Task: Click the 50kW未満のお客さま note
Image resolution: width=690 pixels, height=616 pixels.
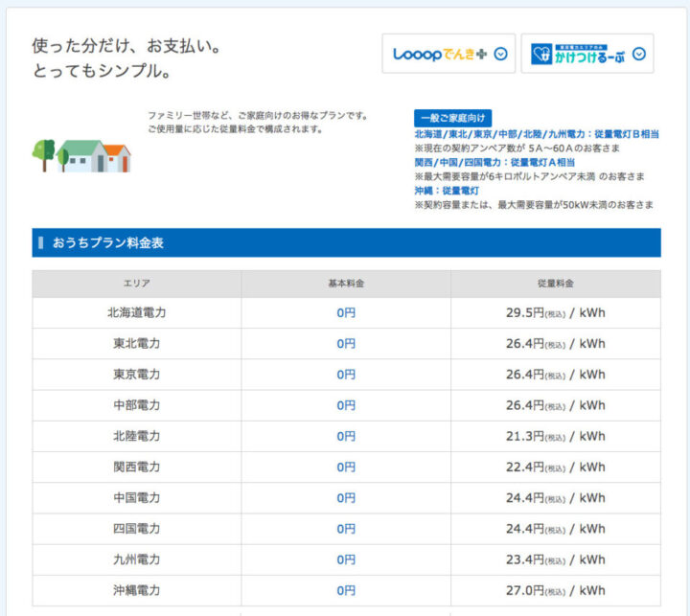Action: (x=534, y=205)
